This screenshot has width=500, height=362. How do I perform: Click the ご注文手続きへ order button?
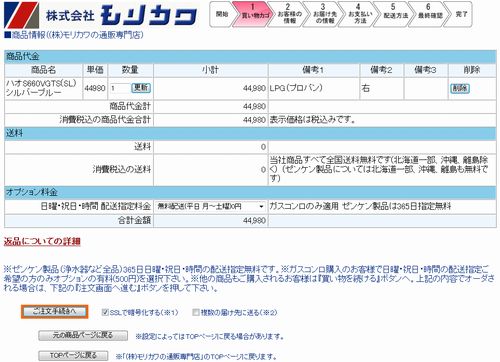point(54,312)
